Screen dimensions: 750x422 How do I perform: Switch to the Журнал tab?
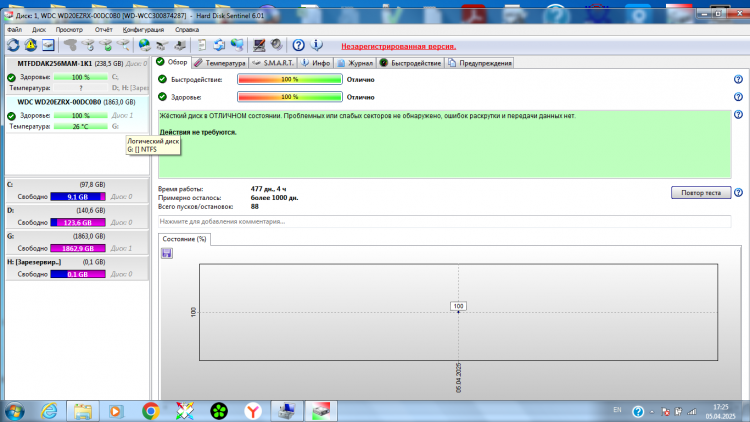[355, 63]
